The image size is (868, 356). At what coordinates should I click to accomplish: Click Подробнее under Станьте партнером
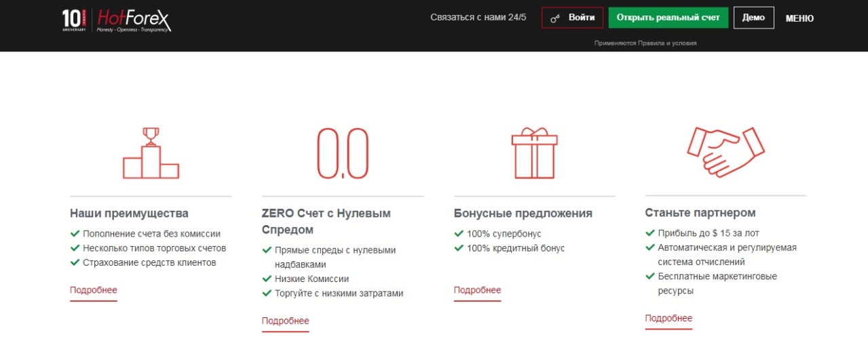click(x=668, y=318)
